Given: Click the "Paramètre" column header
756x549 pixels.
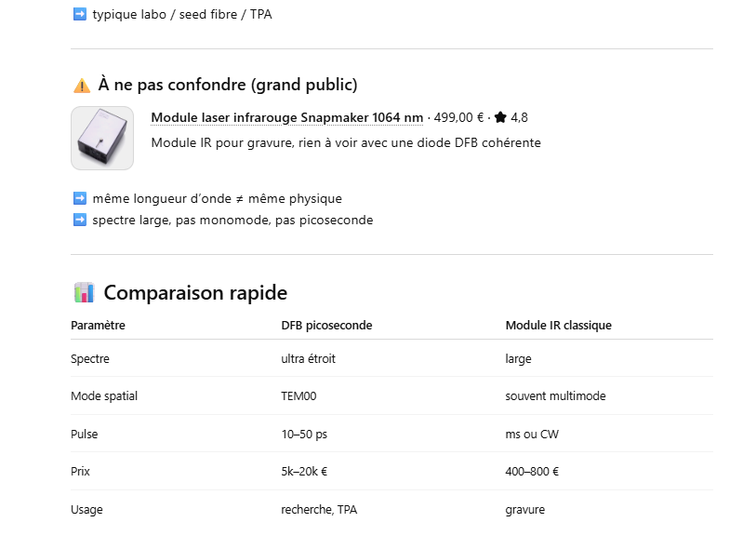Looking at the screenshot, I should 98,326.
